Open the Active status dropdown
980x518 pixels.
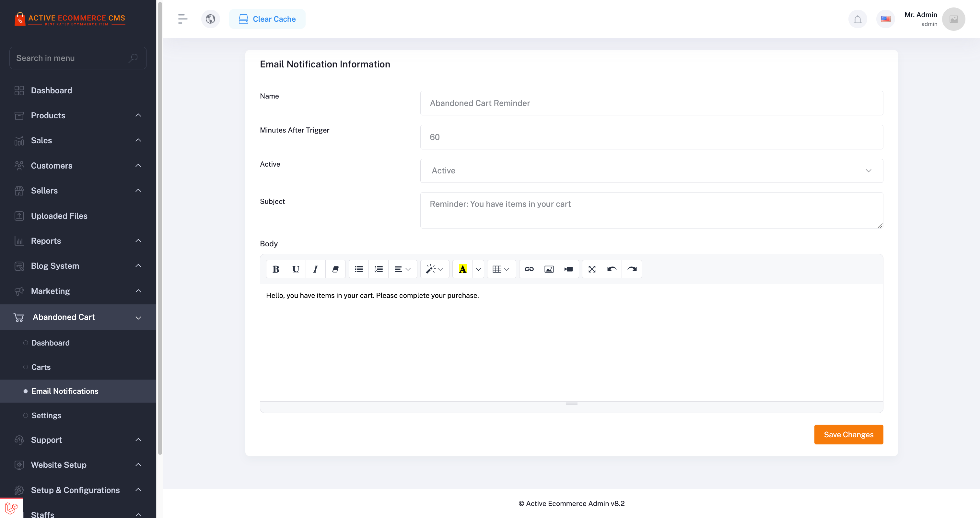point(651,171)
